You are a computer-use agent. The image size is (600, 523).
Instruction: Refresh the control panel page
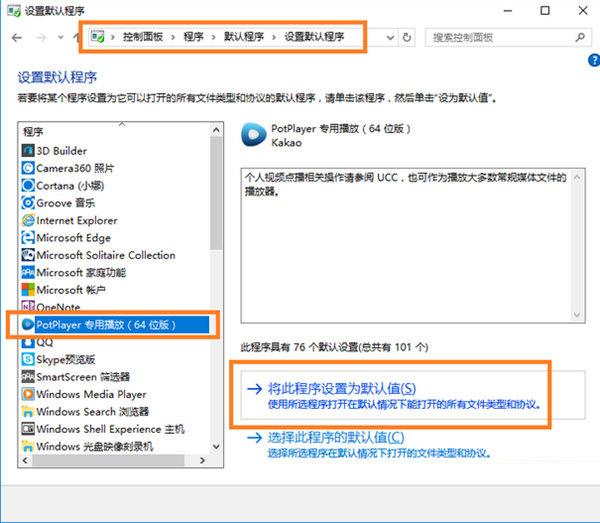(407, 37)
